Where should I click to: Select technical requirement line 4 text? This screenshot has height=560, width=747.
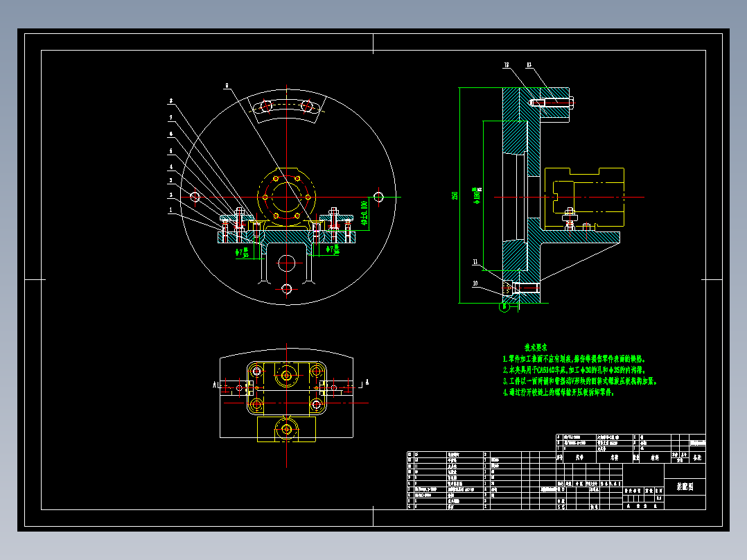[559, 392]
